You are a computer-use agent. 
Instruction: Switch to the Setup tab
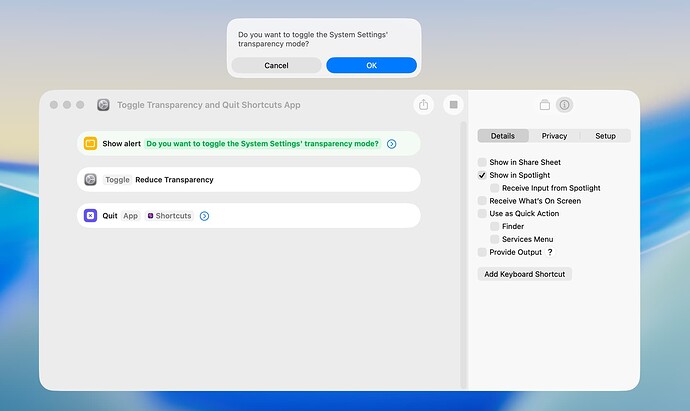[x=606, y=136]
